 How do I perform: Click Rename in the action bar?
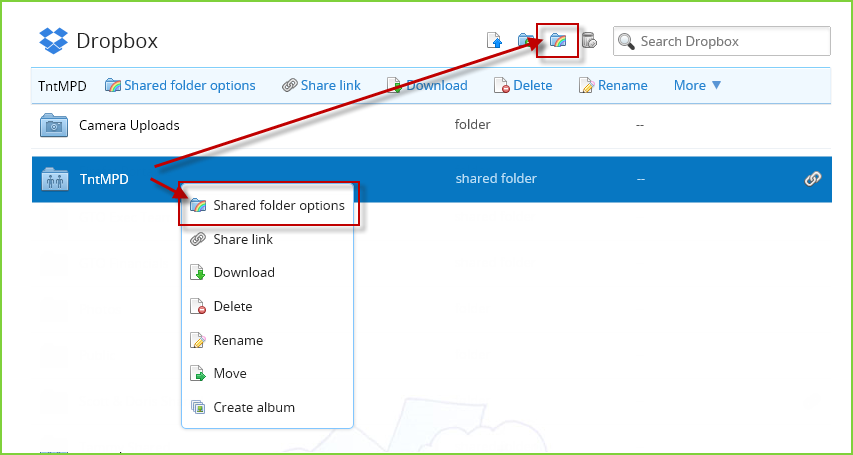pos(613,85)
